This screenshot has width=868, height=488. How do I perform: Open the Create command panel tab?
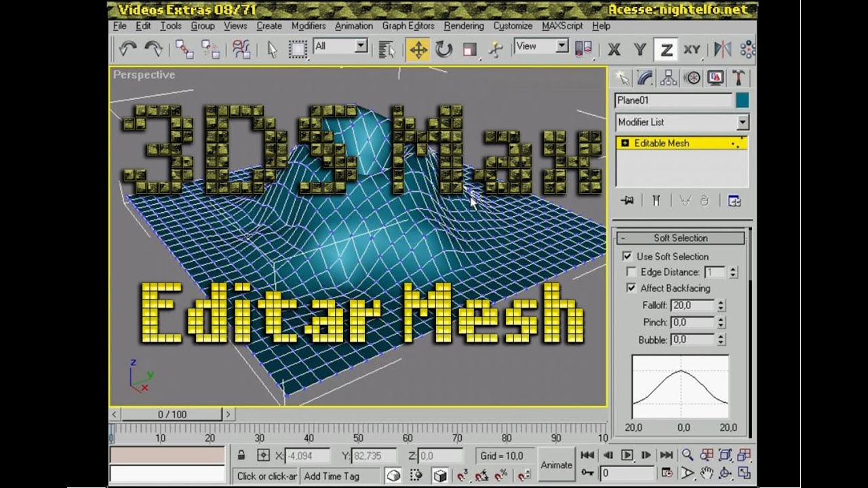pos(622,78)
